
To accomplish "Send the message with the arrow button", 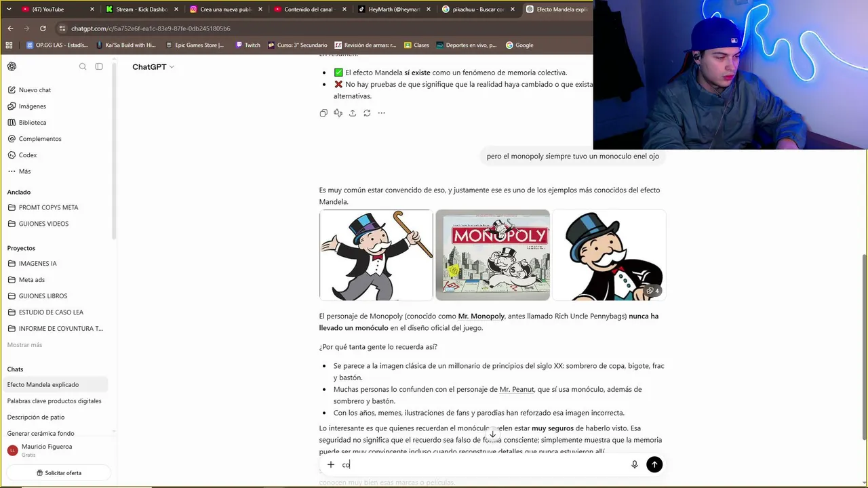I will pyautogui.click(x=654, y=464).
